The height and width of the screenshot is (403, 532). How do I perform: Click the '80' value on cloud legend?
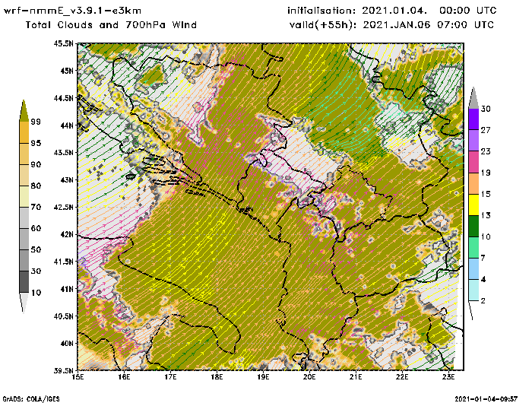(36, 186)
